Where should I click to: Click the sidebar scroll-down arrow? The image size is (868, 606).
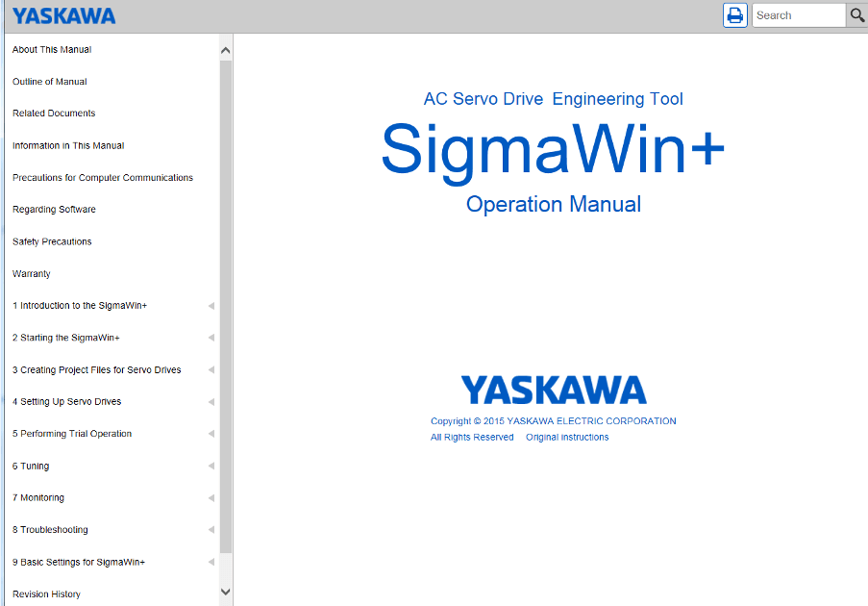226,593
